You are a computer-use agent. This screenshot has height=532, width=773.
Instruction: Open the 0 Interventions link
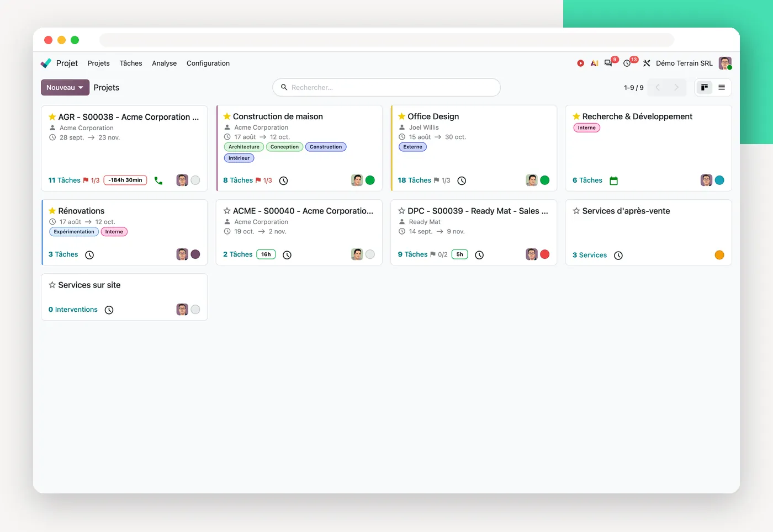click(73, 310)
